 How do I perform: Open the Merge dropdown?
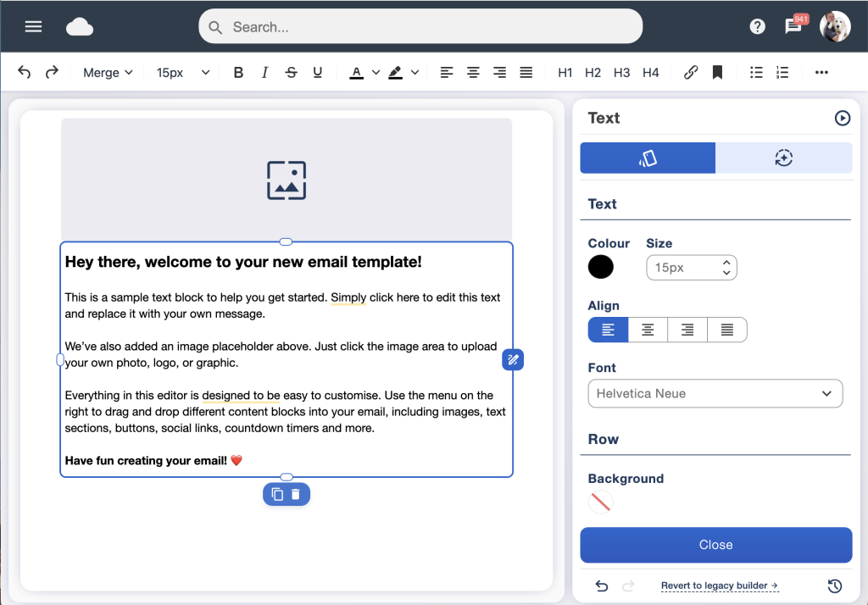108,73
